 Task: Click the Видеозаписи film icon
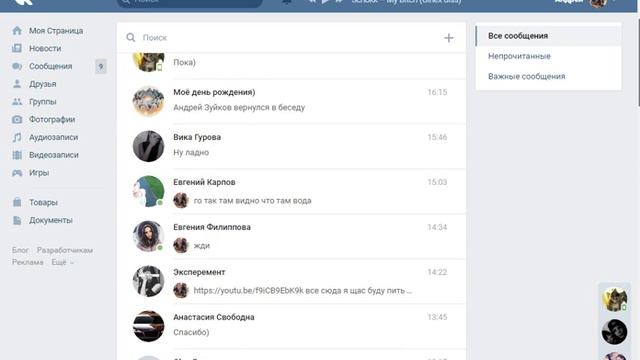point(17,155)
